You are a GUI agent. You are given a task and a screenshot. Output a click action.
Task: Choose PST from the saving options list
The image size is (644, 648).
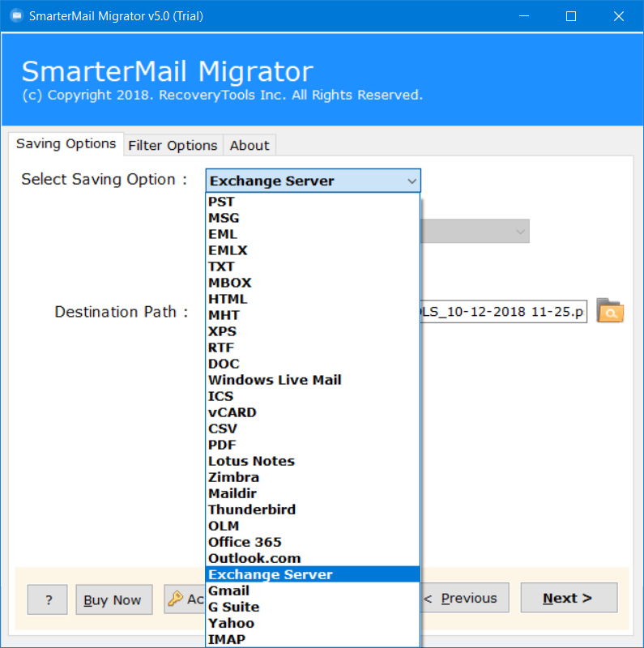[221, 202]
